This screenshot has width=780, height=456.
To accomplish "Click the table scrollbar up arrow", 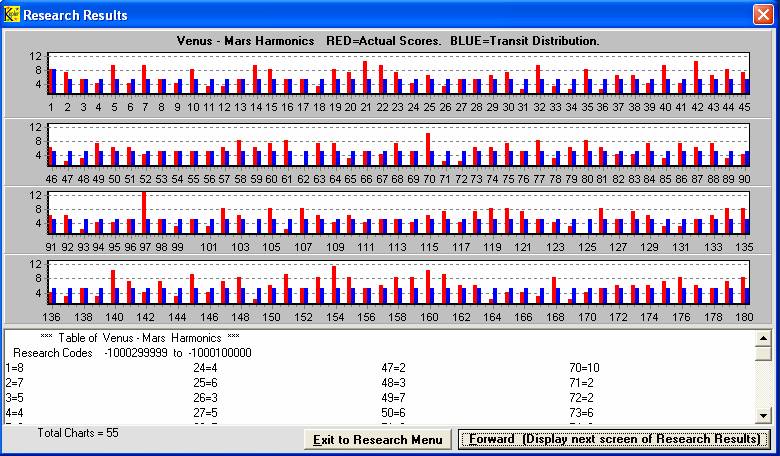I will click(x=764, y=337).
